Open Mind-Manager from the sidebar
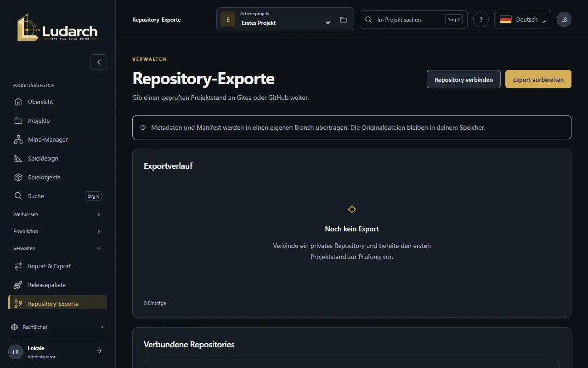Image resolution: width=588 pixels, height=368 pixels. point(58,139)
